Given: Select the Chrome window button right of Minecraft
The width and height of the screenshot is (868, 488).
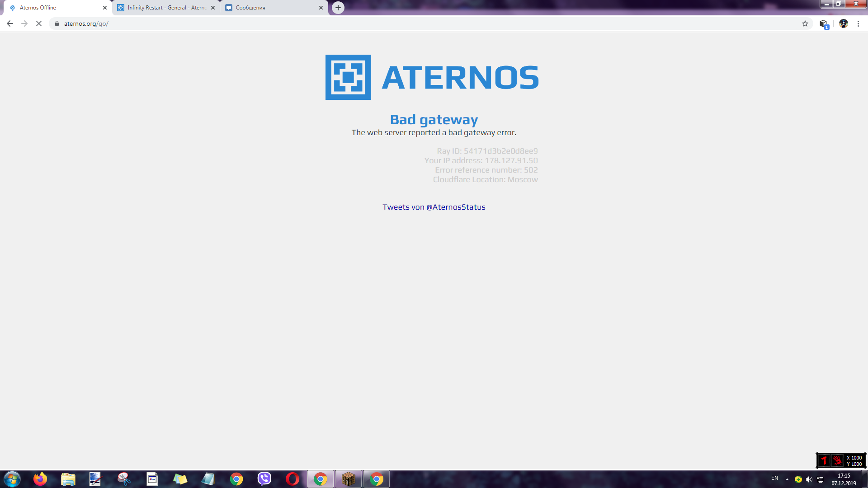Looking at the screenshot, I should click(377, 479).
